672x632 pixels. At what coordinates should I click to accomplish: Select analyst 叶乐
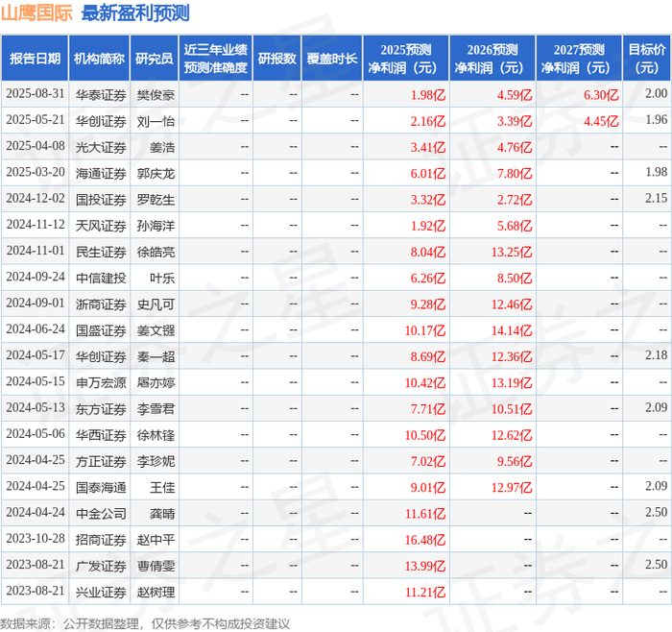[x=162, y=278]
